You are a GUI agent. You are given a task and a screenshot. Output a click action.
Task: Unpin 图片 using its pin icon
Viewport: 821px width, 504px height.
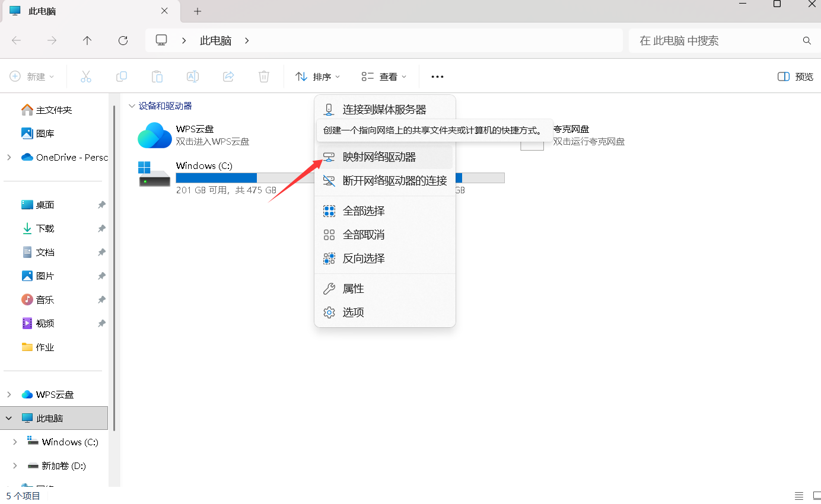(x=101, y=276)
